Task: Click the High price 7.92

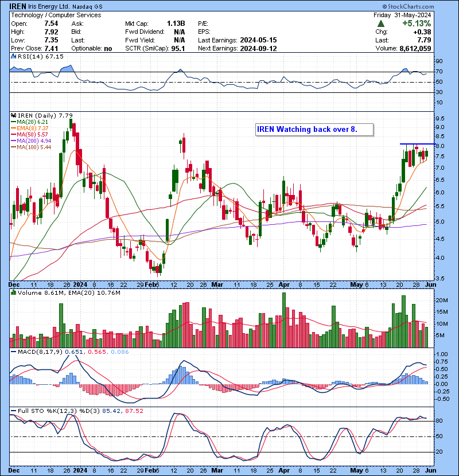Action: (51, 32)
